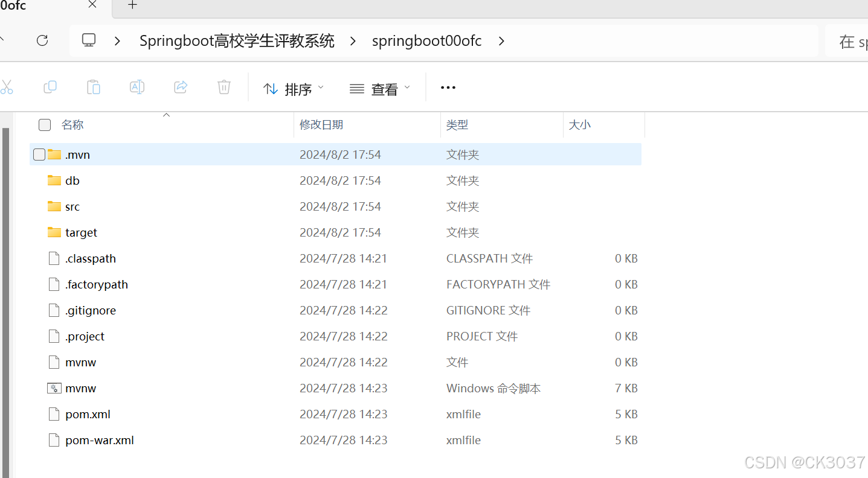This screenshot has width=868, height=478.
Task: Select the Cut icon in the toolbar
Action: (x=7, y=88)
